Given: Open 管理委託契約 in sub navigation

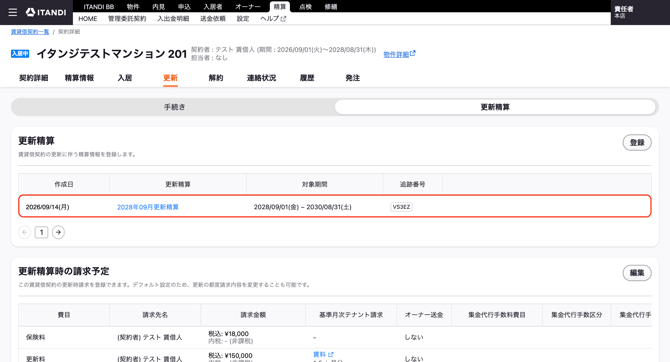Looking at the screenshot, I should click(127, 19).
